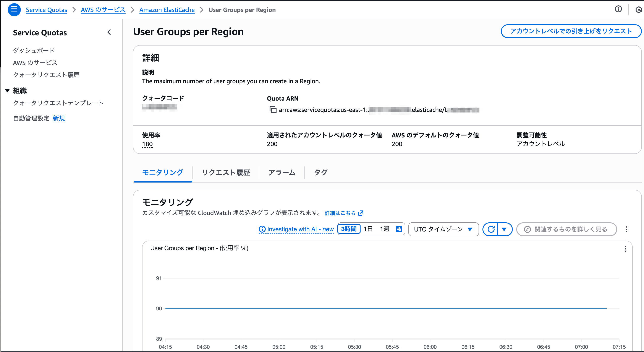644x352 pixels.
Task: Switch to the アラーム tab
Action: [x=282, y=172]
